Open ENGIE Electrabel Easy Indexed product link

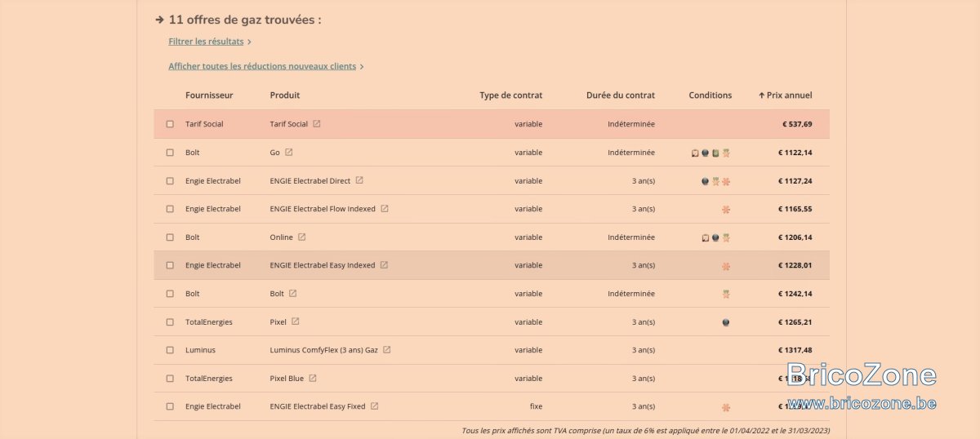point(323,265)
